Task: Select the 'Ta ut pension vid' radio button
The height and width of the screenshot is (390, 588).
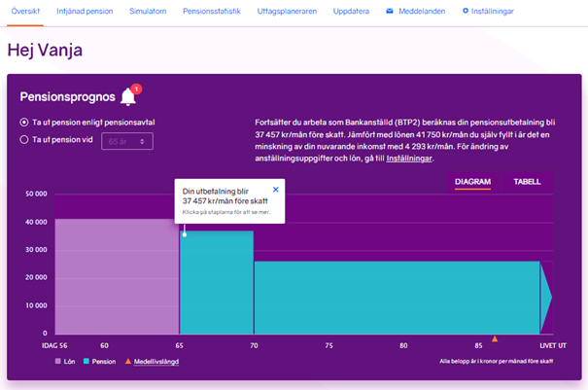Action: click(25, 140)
